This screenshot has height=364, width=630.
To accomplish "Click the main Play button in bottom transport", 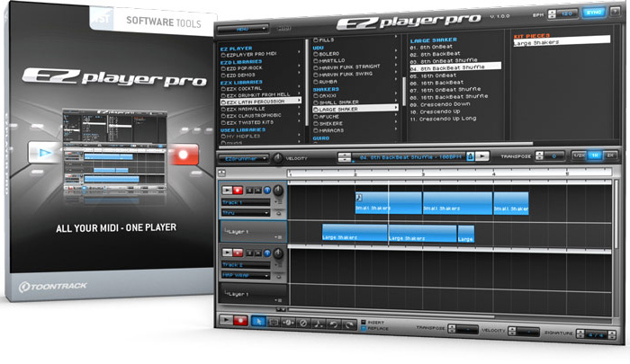I will (225, 320).
